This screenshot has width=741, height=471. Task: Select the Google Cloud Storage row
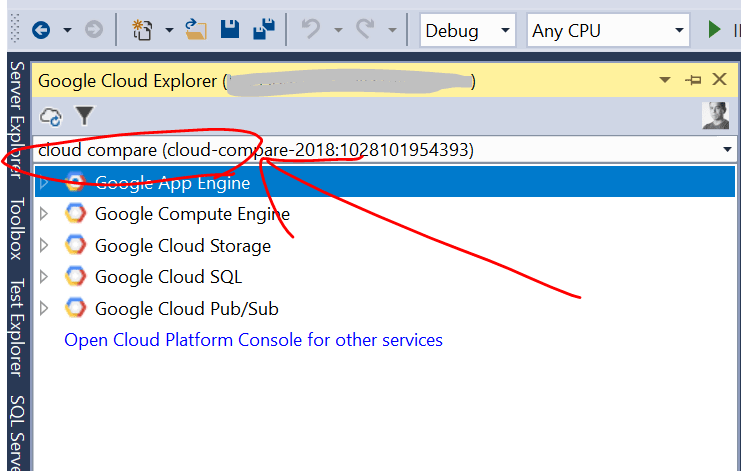tap(385, 245)
